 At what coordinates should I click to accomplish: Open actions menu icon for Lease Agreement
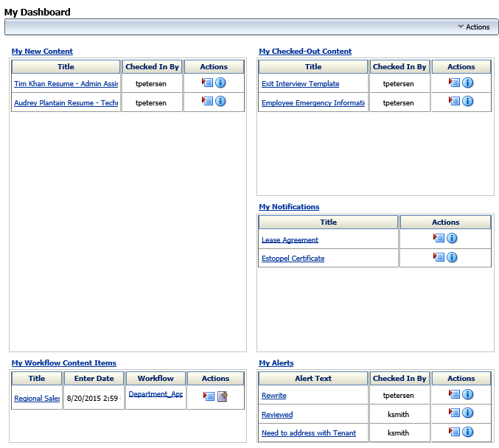tap(439, 238)
